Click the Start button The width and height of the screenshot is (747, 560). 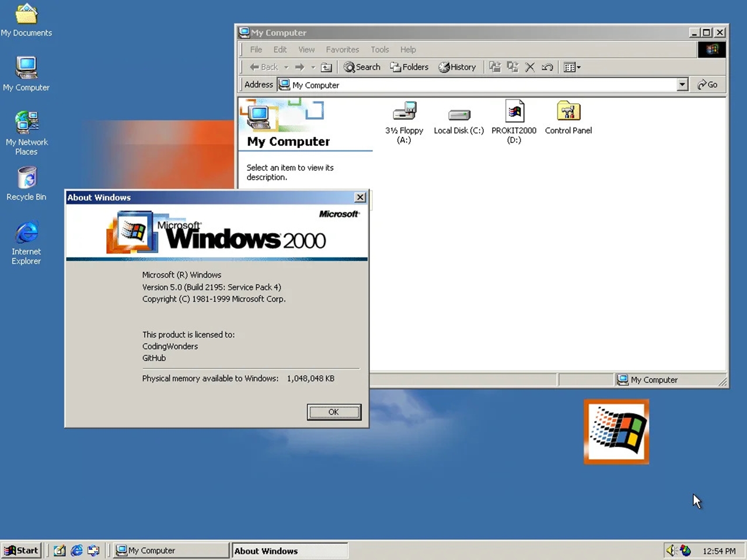[x=22, y=550]
